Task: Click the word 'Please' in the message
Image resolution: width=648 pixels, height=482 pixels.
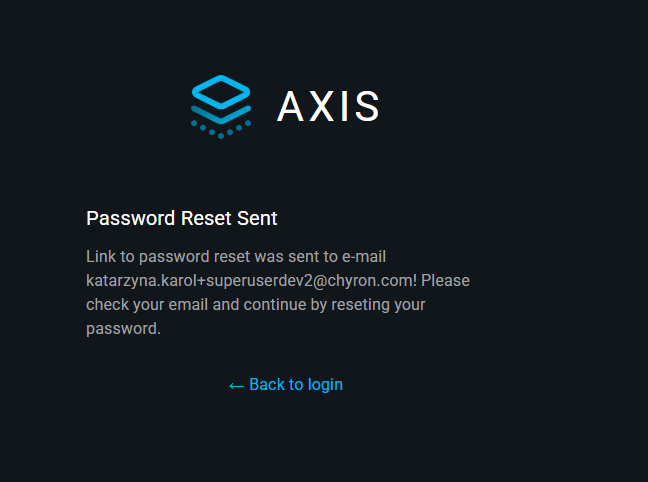Action: pyautogui.click(x=446, y=280)
